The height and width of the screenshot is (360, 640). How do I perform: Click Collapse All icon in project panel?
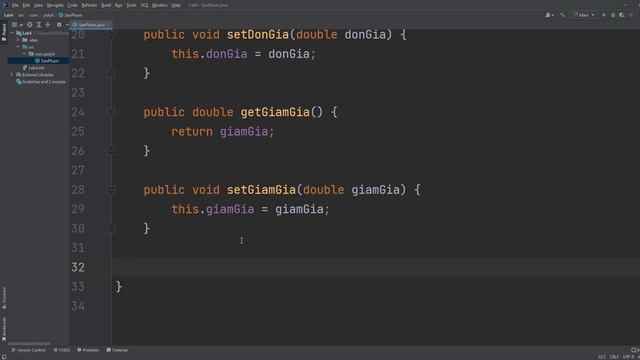point(48,25)
